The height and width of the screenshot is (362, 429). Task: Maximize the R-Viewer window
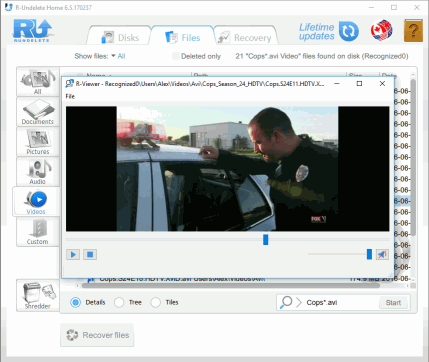pyautogui.click(x=359, y=84)
